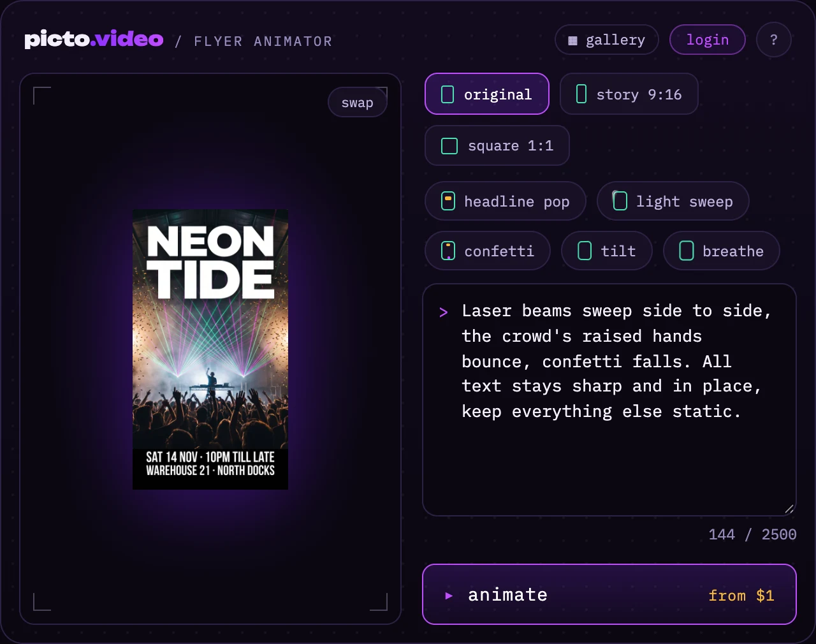Open help with the question mark button

773,40
